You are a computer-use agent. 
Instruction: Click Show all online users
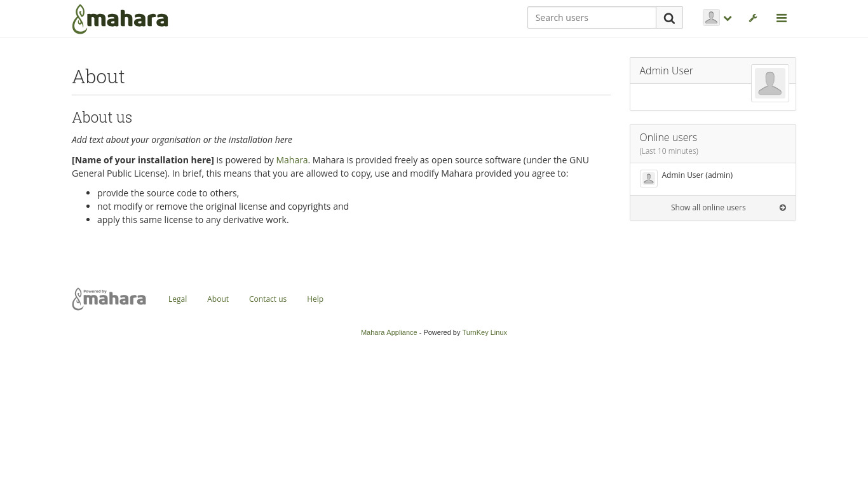tap(708, 208)
